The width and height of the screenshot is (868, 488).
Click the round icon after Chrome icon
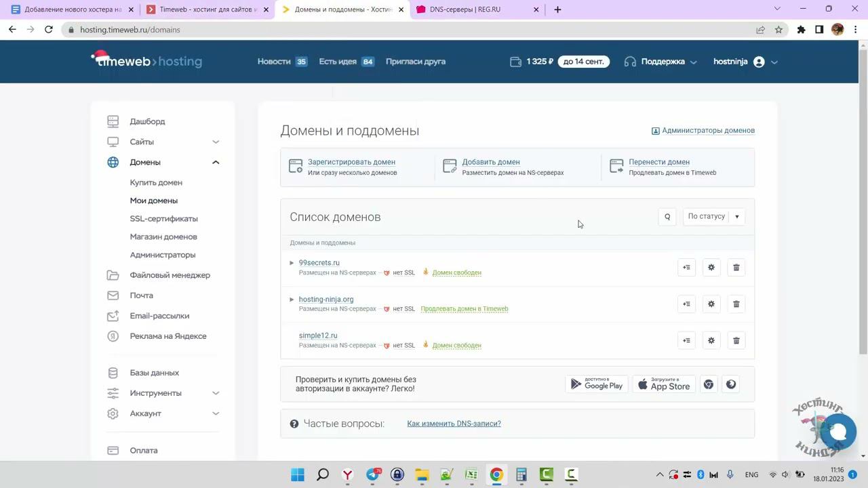[731, 385]
